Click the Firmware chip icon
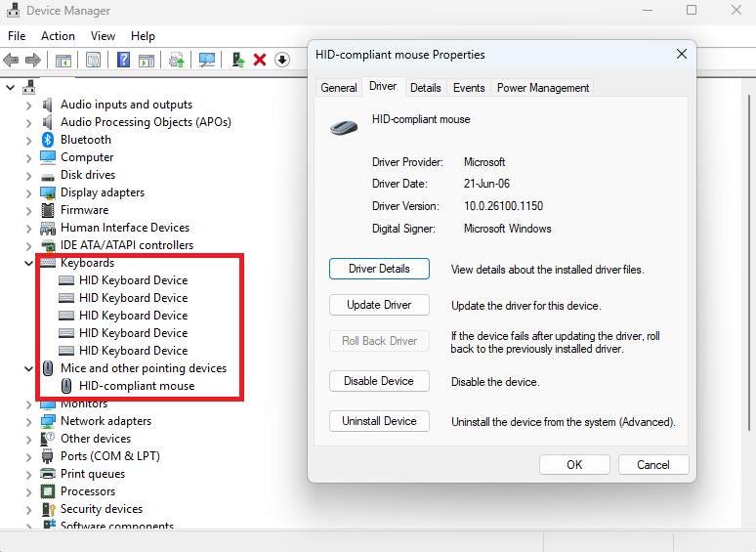 [x=48, y=210]
